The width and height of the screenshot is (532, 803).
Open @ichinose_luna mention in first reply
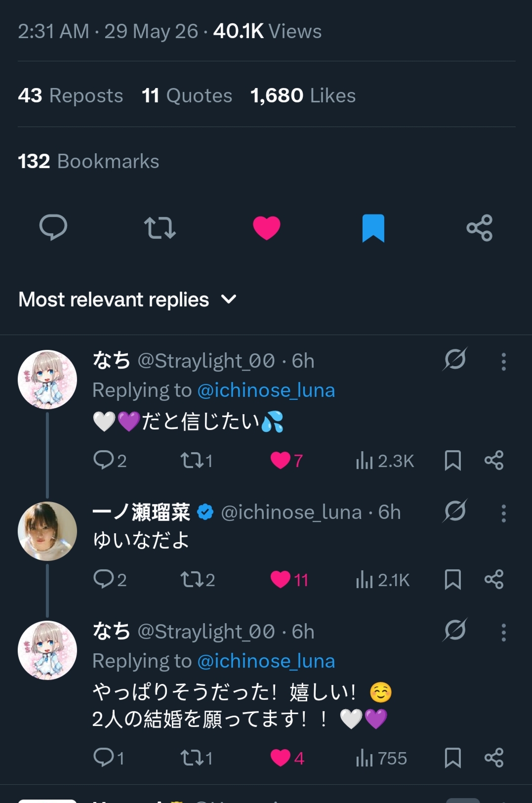[x=266, y=390]
